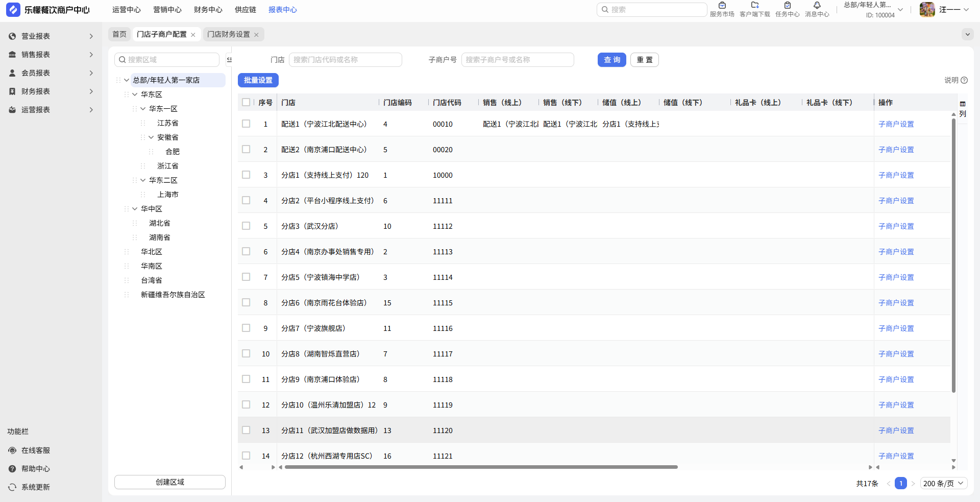The image size is (980, 502).
Task: Close the 门店子商户配置 tab
Action: tap(193, 35)
